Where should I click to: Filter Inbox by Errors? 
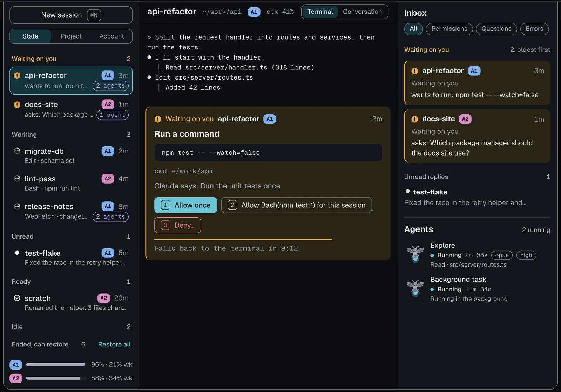[534, 29]
